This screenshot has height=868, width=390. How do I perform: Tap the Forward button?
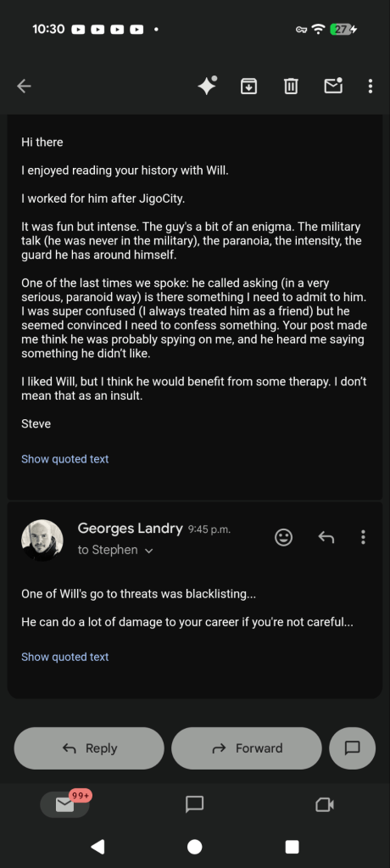pos(247,748)
